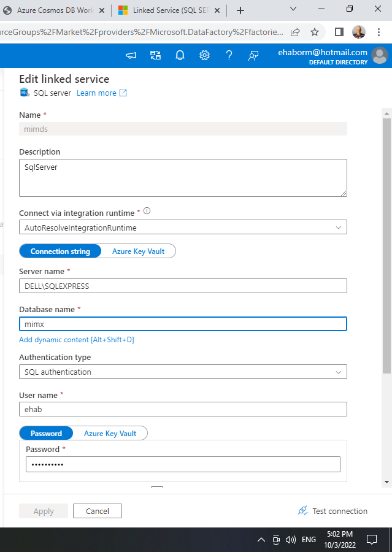Open the Chrome three-dot menu

pos(379,33)
